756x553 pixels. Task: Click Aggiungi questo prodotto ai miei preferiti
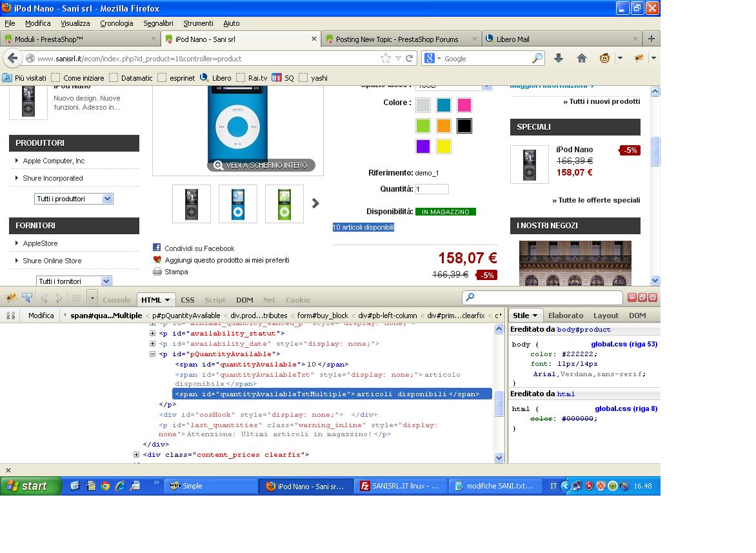coord(227,260)
